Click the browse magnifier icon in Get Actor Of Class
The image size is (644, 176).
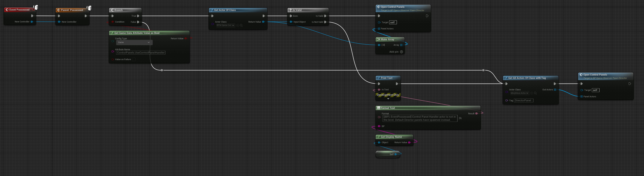[x=241, y=25]
